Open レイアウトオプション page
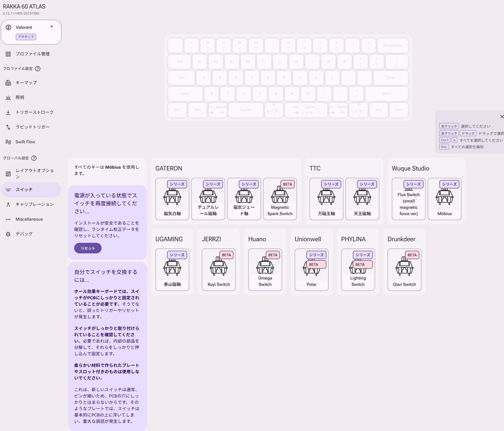504x431 pixels. (x=31, y=173)
